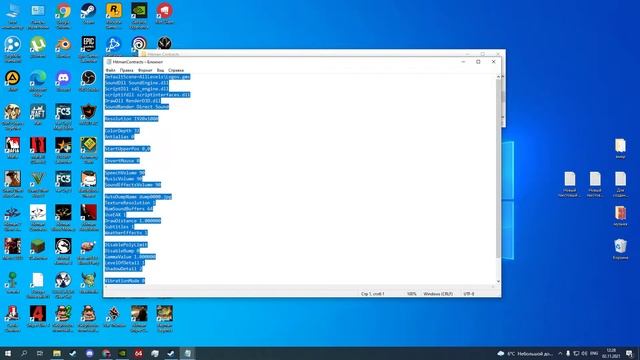The height and width of the screenshot is (360, 640).
Task: Click the Notepad vertical scrollbar thumb
Action: point(498,168)
